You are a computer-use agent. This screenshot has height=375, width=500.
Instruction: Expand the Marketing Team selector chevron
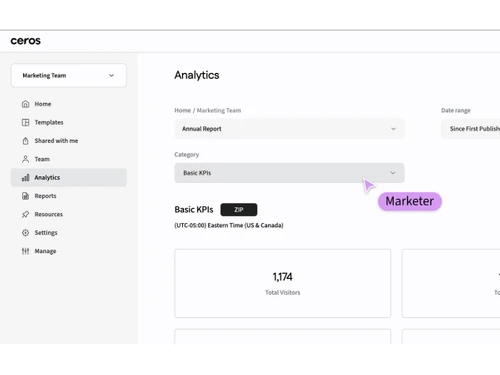pos(111,76)
